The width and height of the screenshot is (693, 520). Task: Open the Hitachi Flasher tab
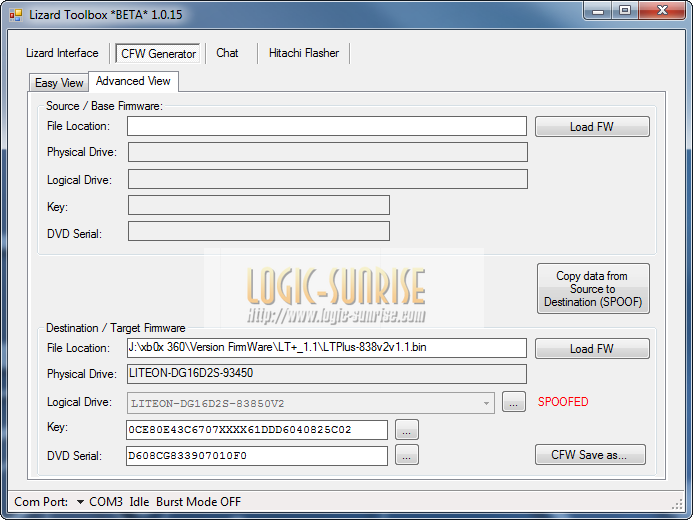(x=304, y=53)
